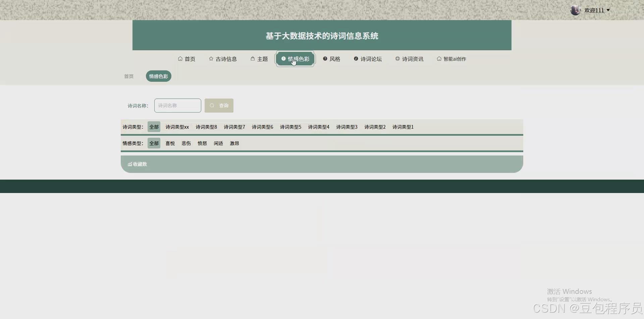Choose 诗词类型8 category filter

pos(206,127)
